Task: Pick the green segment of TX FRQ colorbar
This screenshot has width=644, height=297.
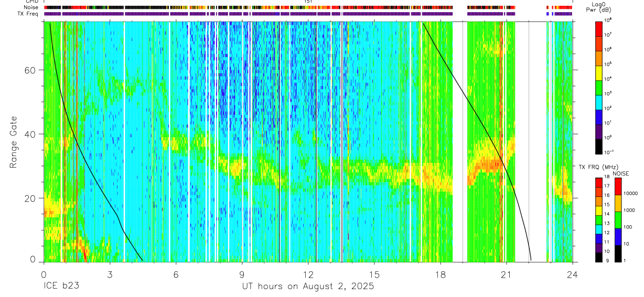Action: click(x=598, y=220)
